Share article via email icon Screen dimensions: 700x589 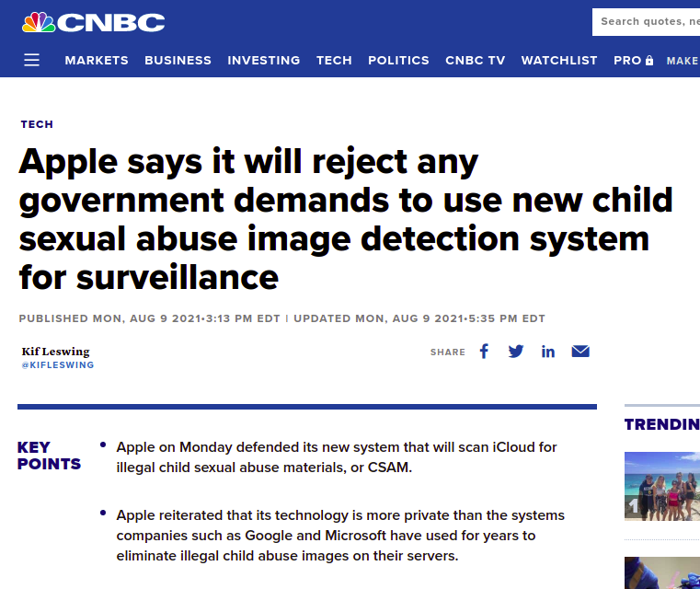pos(580,352)
